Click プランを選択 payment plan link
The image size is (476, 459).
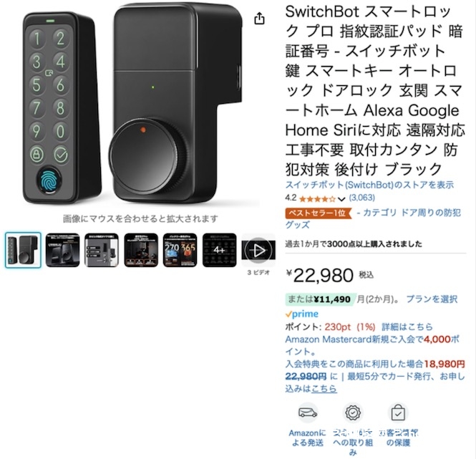coord(432,299)
